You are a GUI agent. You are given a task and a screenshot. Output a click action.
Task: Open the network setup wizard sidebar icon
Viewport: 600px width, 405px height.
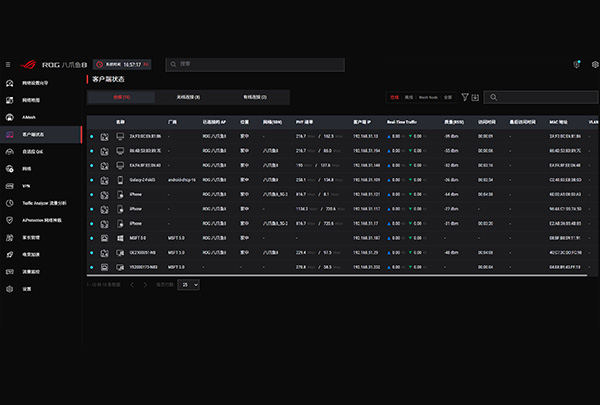coord(10,83)
